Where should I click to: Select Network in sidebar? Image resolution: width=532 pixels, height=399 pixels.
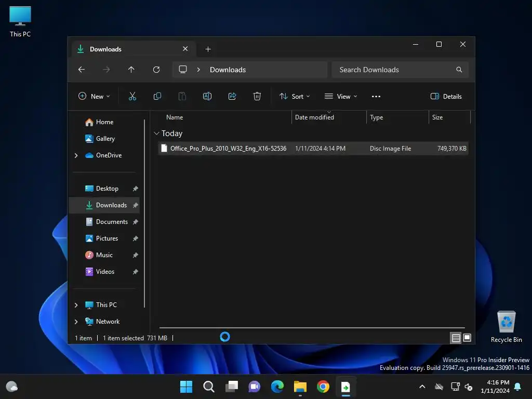[x=108, y=322]
